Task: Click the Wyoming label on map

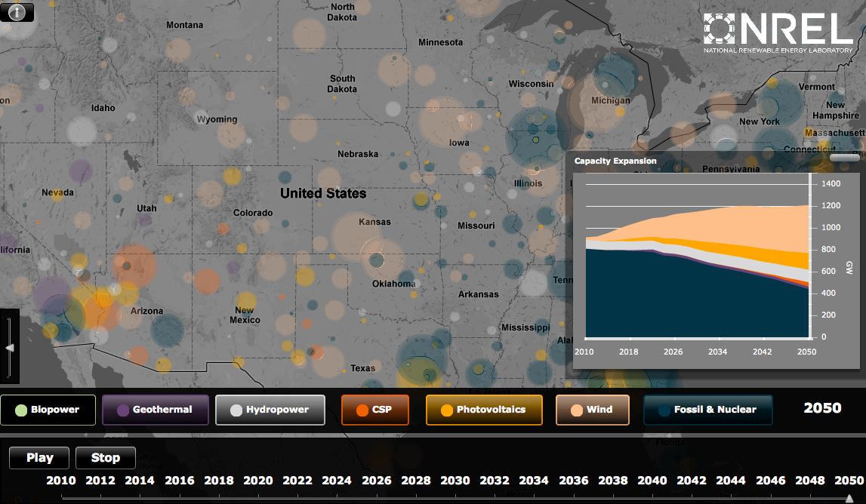Action: (217, 119)
